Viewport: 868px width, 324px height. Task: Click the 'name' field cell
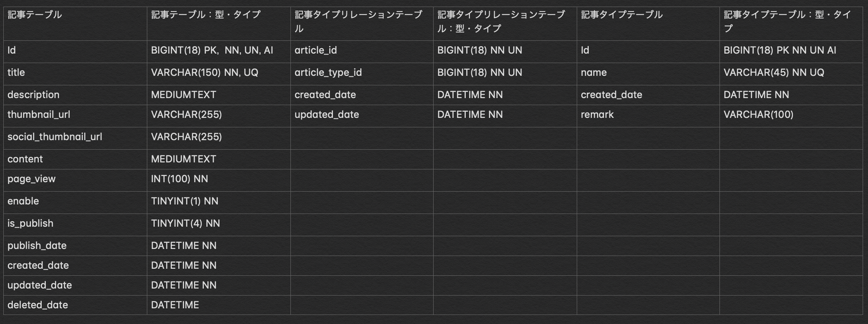(648, 74)
